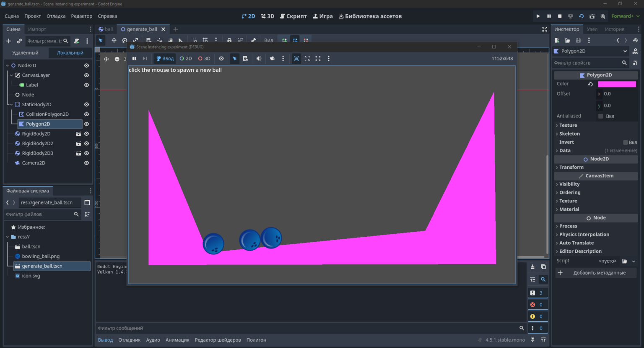Open the movie maker mode icon
The height and width of the screenshot is (348, 644).
pyautogui.click(x=603, y=16)
